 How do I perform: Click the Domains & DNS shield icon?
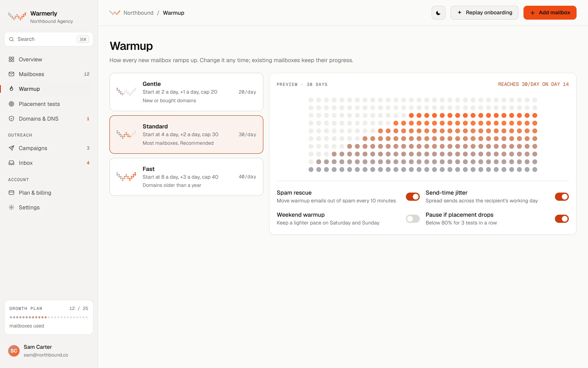(11, 119)
